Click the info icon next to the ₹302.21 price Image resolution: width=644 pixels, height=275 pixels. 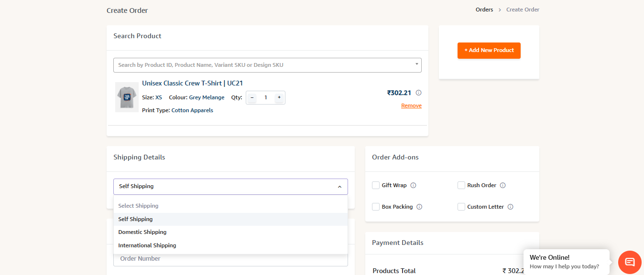click(418, 93)
